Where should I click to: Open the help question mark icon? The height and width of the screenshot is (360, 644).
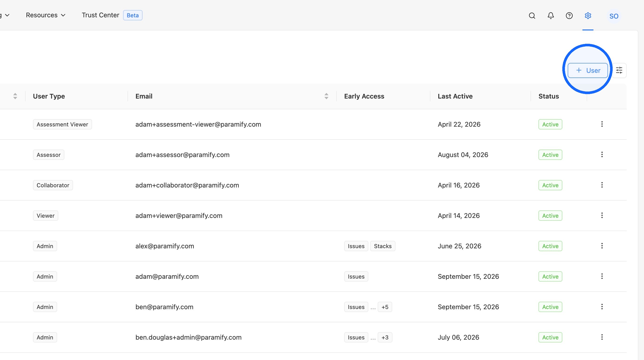pos(569,16)
